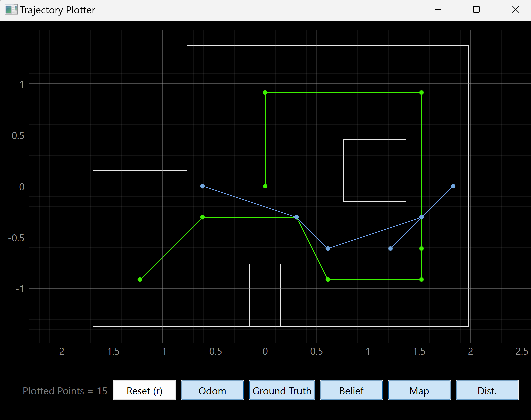This screenshot has height=420, width=531.
Task: Minimize the Trajectory Plotter window
Action: (438, 10)
